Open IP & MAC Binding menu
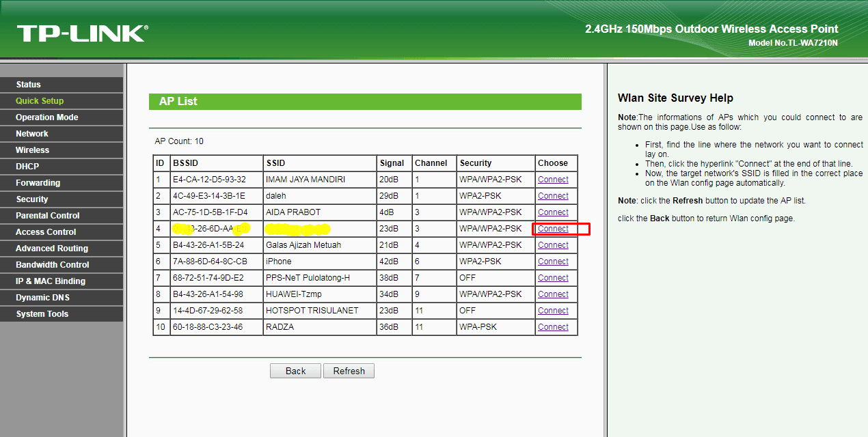The height and width of the screenshot is (437, 868). [x=62, y=281]
